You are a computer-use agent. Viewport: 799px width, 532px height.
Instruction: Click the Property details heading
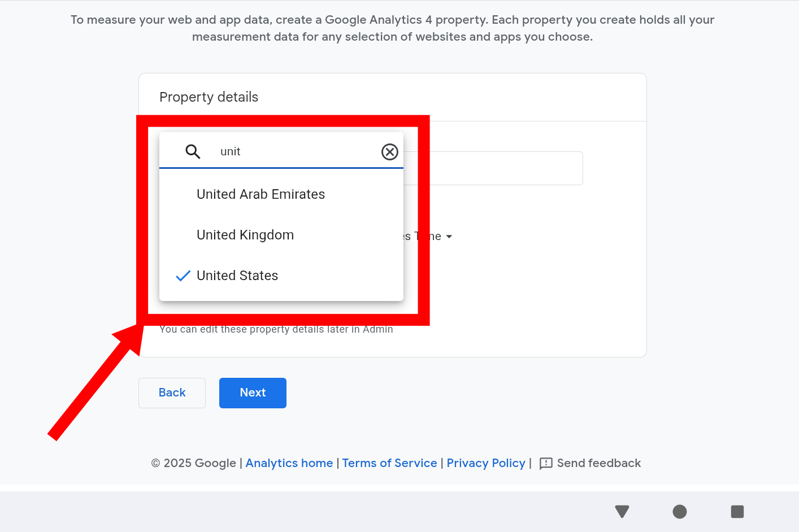[209, 97]
